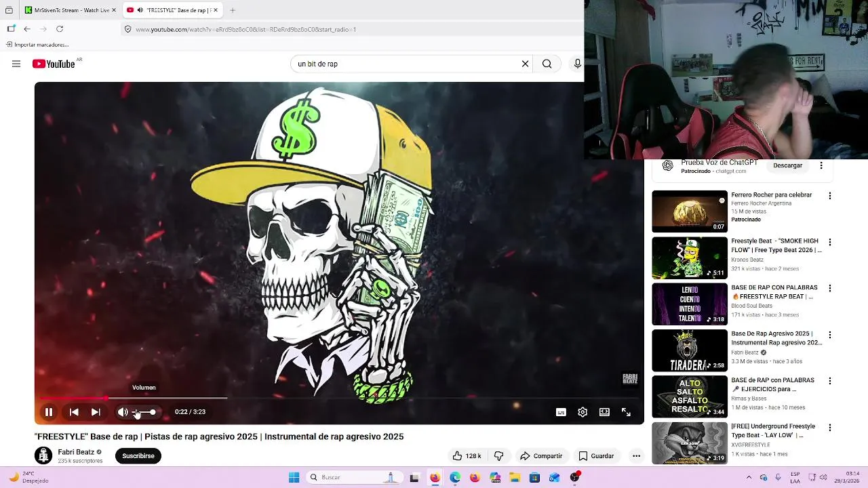Image resolution: width=868 pixels, height=488 pixels.
Task: Open SMOKE HIGH FLOW Freestyle Beat thumbnail
Action: (x=690, y=258)
